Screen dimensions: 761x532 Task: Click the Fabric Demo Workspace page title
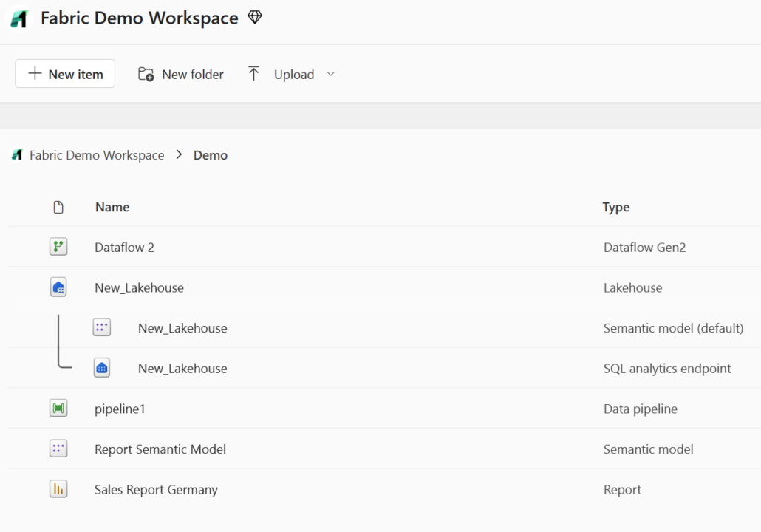[140, 18]
